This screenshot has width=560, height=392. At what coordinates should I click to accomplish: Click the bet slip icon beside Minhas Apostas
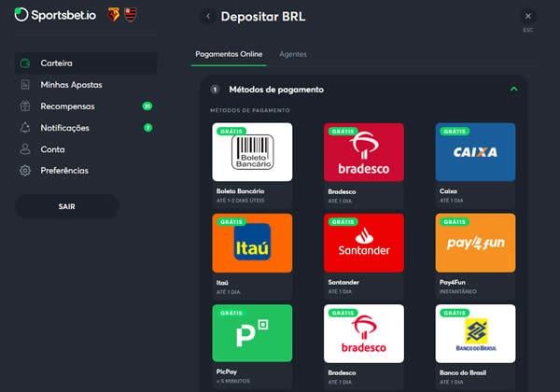(25, 85)
